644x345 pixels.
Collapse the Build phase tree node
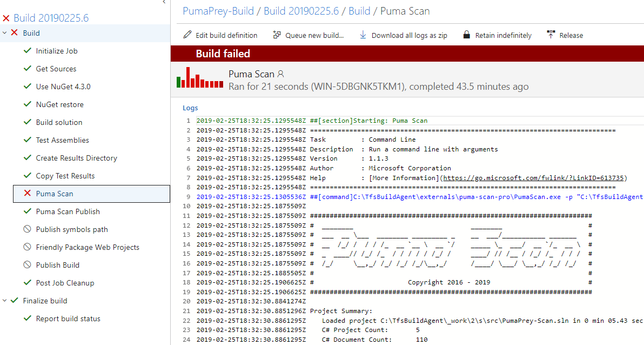[5, 33]
